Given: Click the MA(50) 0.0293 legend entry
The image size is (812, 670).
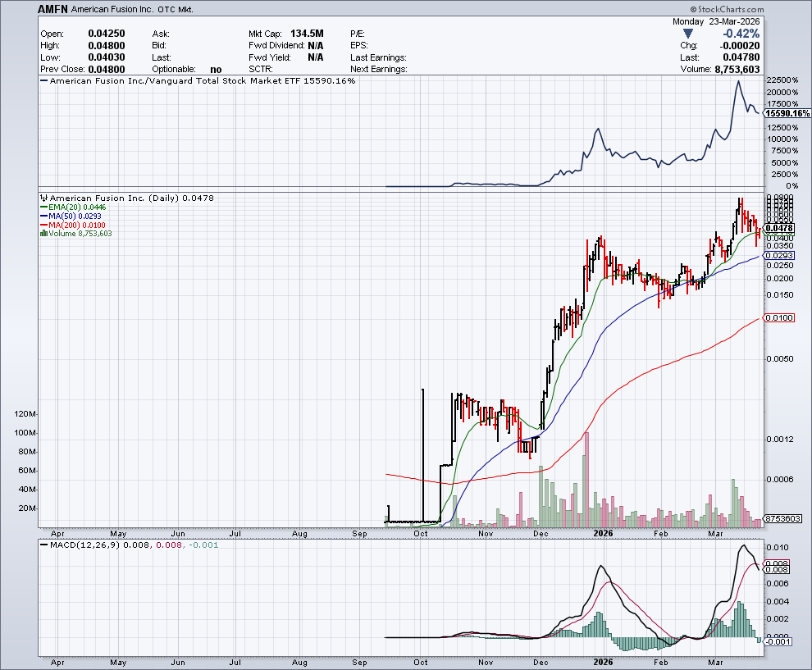Looking at the screenshot, I should pos(75,216).
